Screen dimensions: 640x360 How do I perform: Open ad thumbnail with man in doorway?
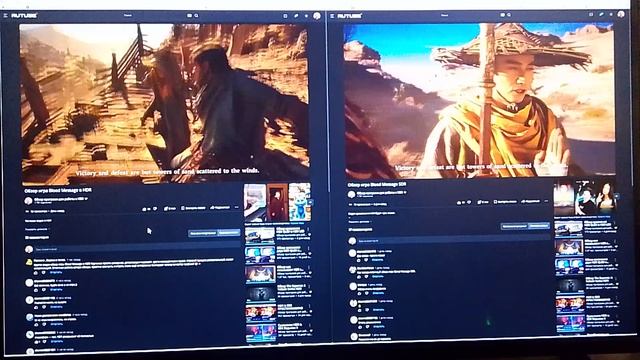point(278,202)
